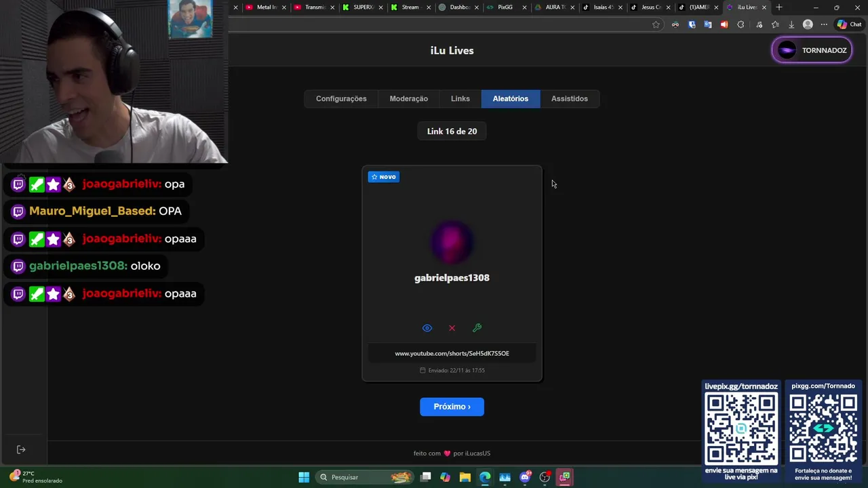Open a new browser tab

coord(779,7)
